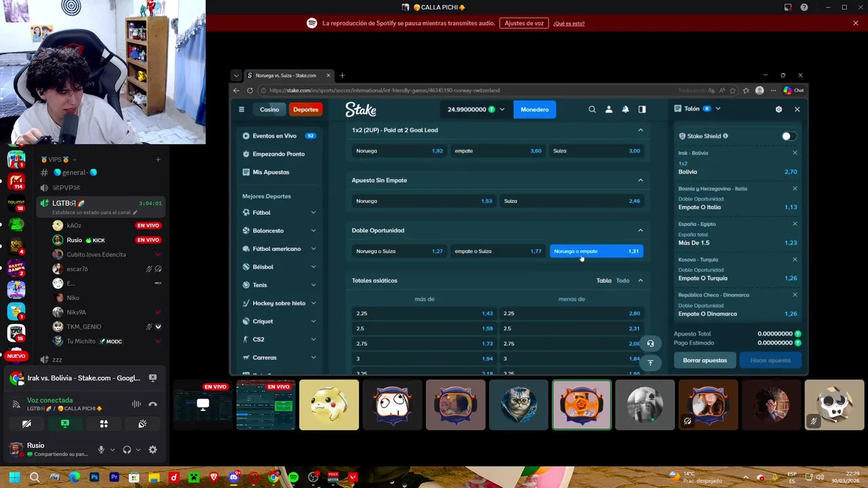868x488 pixels.
Task: Collapse the Doble Oportunidad section
Action: coord(640,230)
